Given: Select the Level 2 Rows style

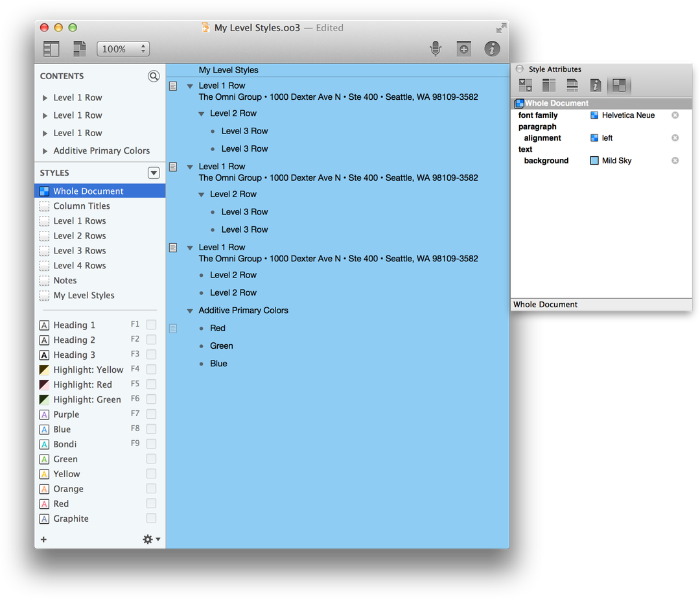Looking at the screenshot, I should 100,236.
